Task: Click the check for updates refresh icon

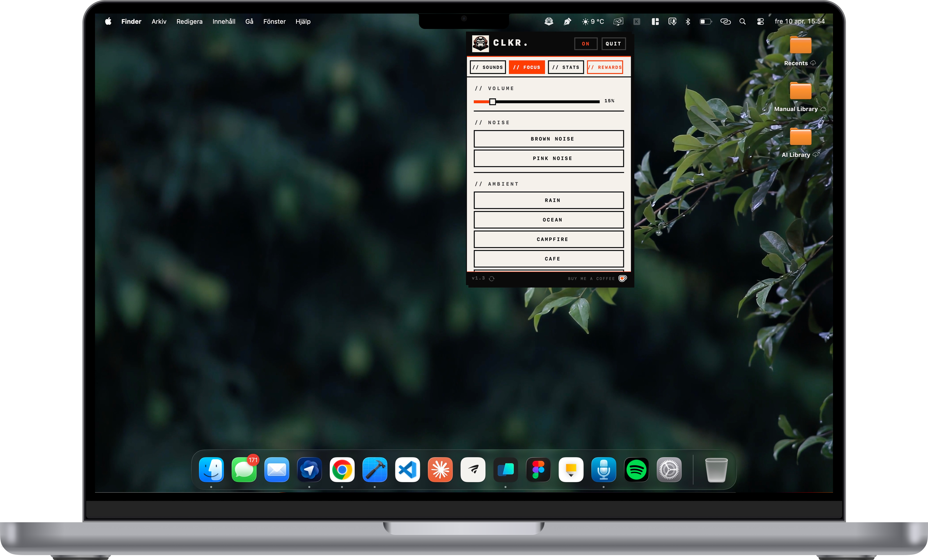Action: 491,278
